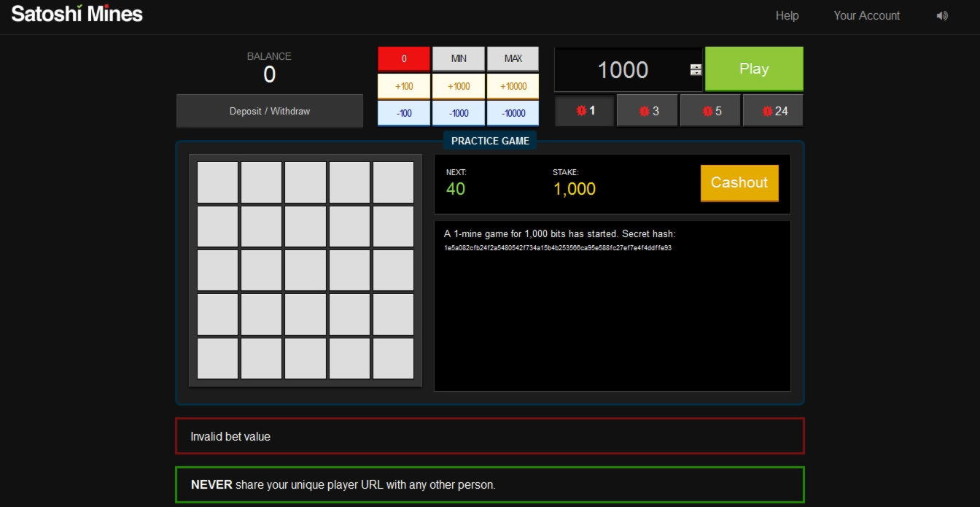
Task: Click the secret hash text
Action: 557,248
